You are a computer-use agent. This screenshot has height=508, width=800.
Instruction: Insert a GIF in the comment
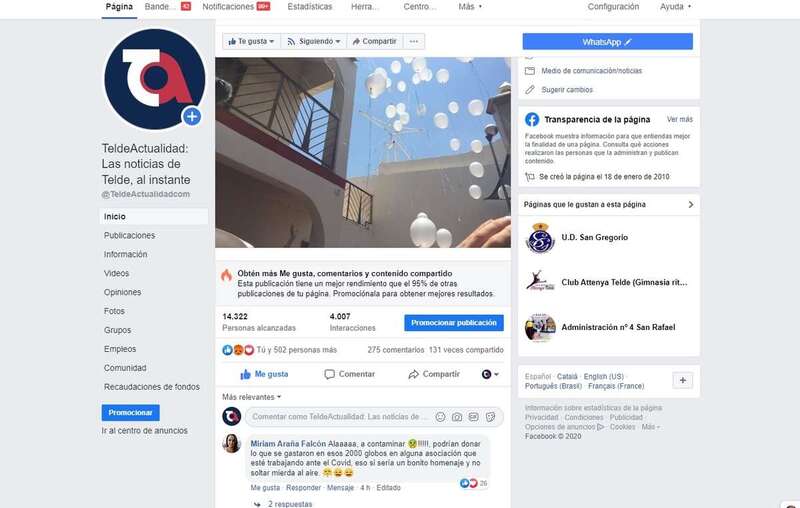pos(473,417)
